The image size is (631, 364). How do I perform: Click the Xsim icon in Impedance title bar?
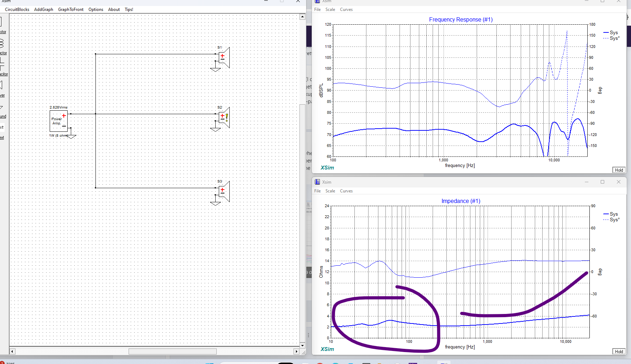[x=317, y=182]
